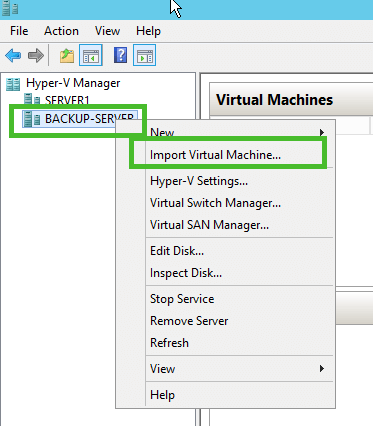Click the Forward arrow toolbar icon
Image resolution: width=373 pixels, height=426 pixels.
(36, 55)
